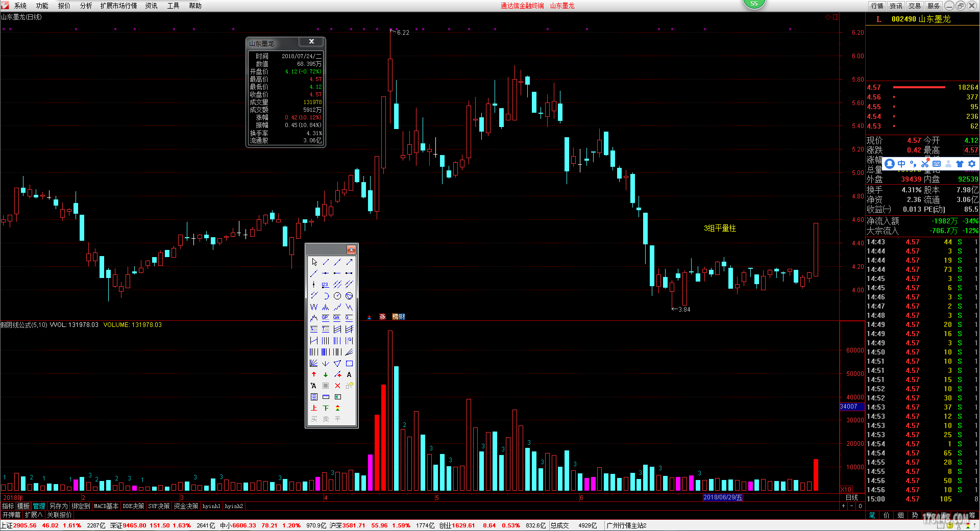
Task: Click the red X delete drawing tool
Action: pos(337,386)
